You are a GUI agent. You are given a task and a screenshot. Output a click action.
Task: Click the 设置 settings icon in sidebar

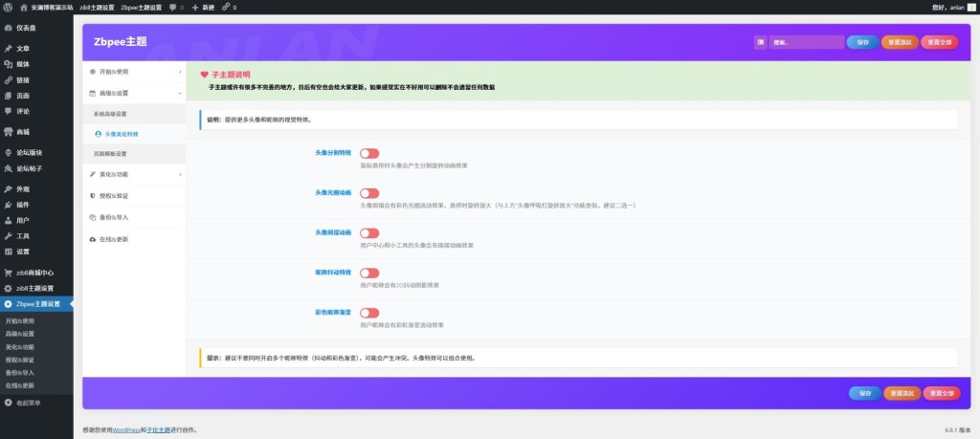[8, 252]
